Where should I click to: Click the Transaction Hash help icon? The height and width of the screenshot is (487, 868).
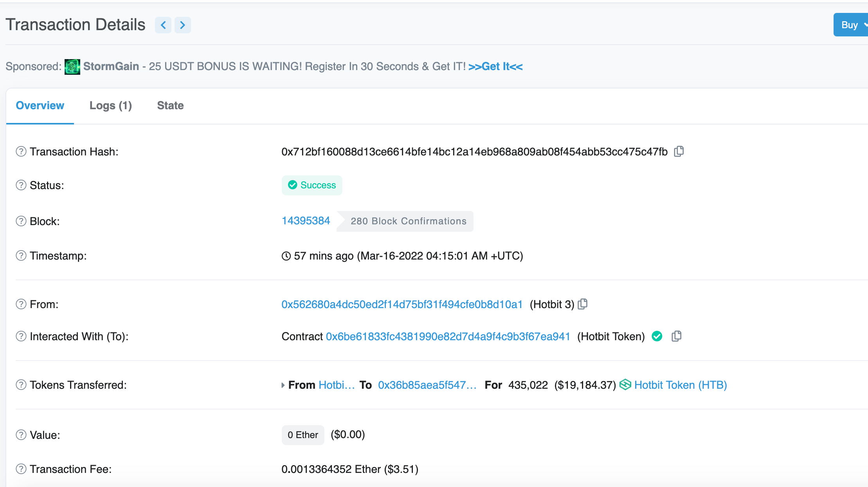coord(21,152)
